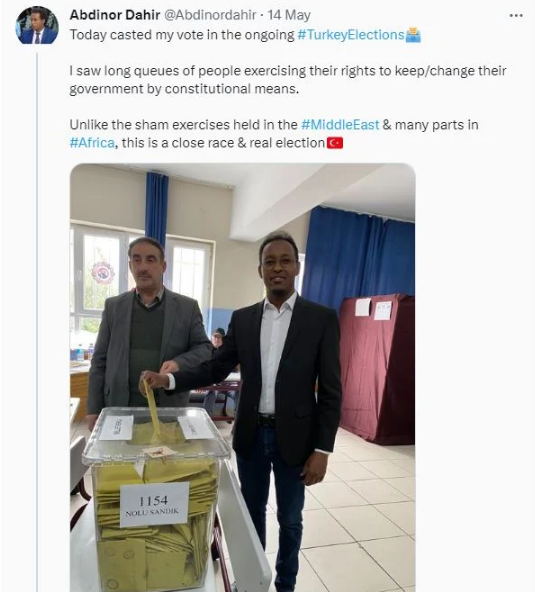Open the @Abdinordahir handle link

pos(210,15)
